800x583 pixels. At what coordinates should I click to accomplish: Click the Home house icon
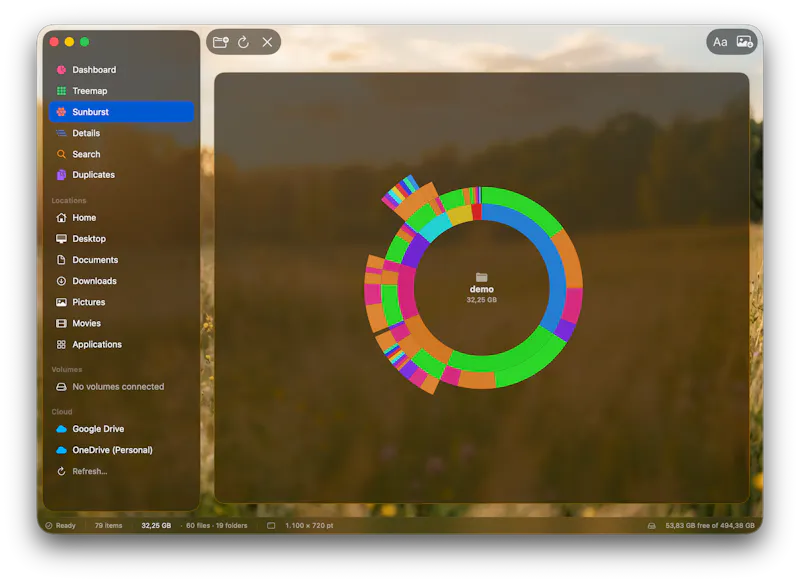point(61,218)
